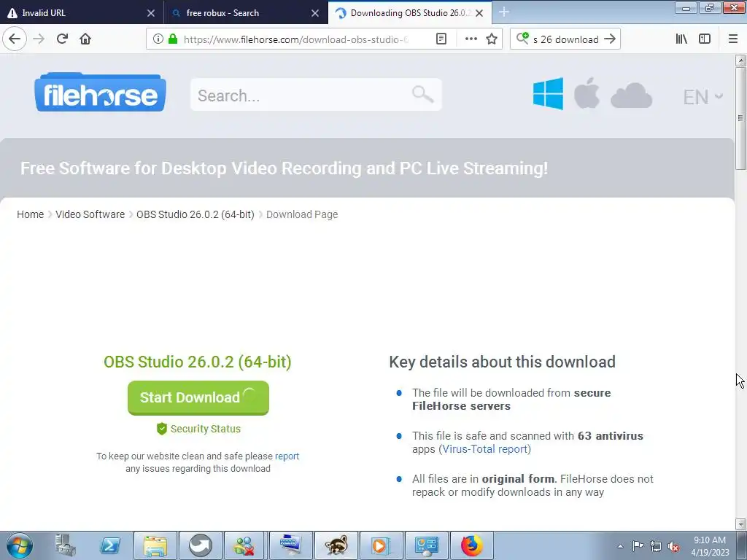This screenshot has width=747, height=560.
Task: Click the scrollbar up arrow
Action: [x=740, y=60]
